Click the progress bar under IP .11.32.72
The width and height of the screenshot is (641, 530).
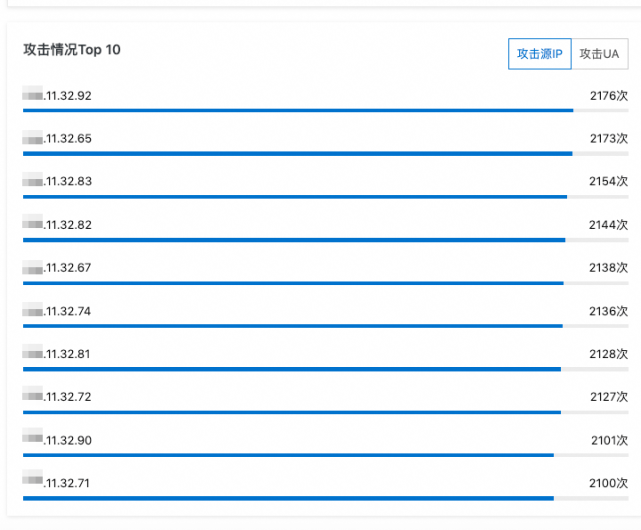click(300, 412)
